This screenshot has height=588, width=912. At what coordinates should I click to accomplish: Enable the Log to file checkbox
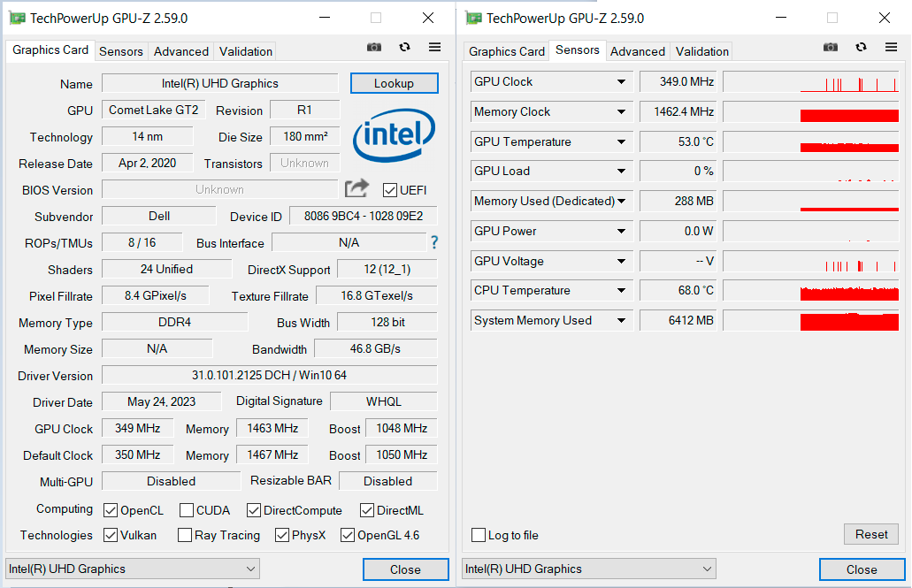pos(479,535)
